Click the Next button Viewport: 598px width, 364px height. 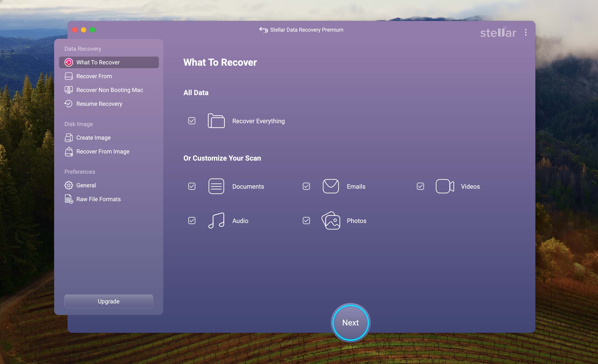[351, 322]
